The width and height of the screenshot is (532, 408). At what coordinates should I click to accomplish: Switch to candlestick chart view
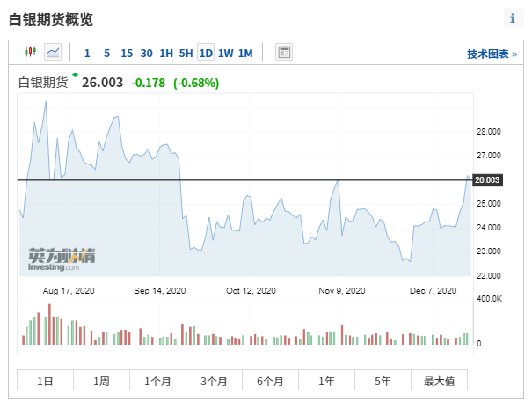click(30, 52)
